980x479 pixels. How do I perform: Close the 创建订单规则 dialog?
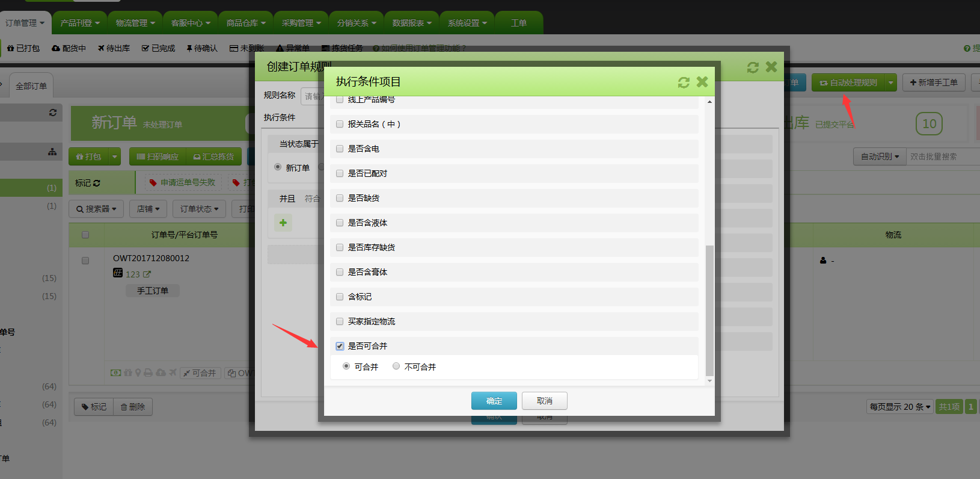click(x=771, y=67)
